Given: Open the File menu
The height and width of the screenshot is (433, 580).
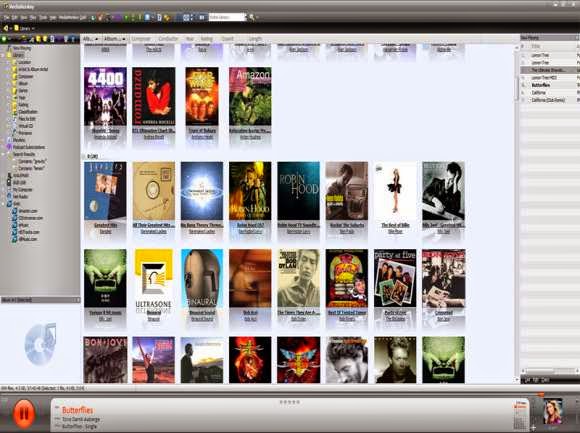Looking at the screenshot, I should [x=6, y=17].
